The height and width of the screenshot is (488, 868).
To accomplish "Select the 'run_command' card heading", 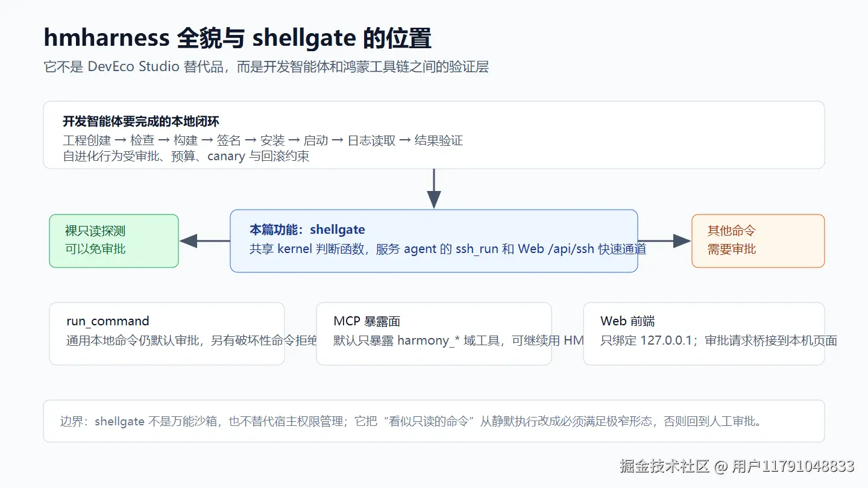I will 108,321.
